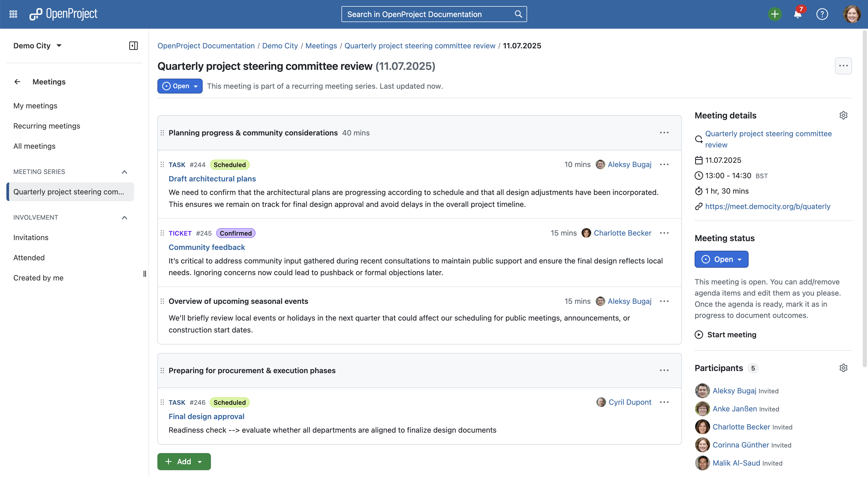Open the Open status dropdown under title
868x477 pixels.
180,86
